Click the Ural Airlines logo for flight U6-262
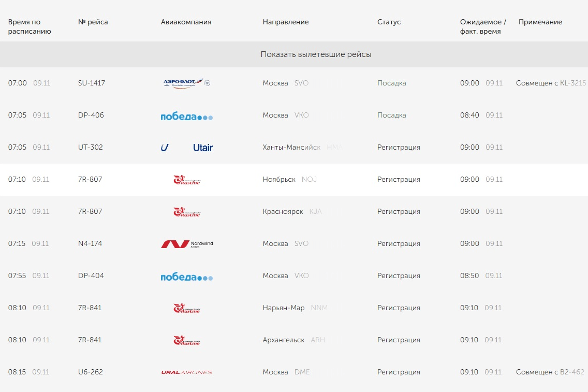 [x=187, y=372]
